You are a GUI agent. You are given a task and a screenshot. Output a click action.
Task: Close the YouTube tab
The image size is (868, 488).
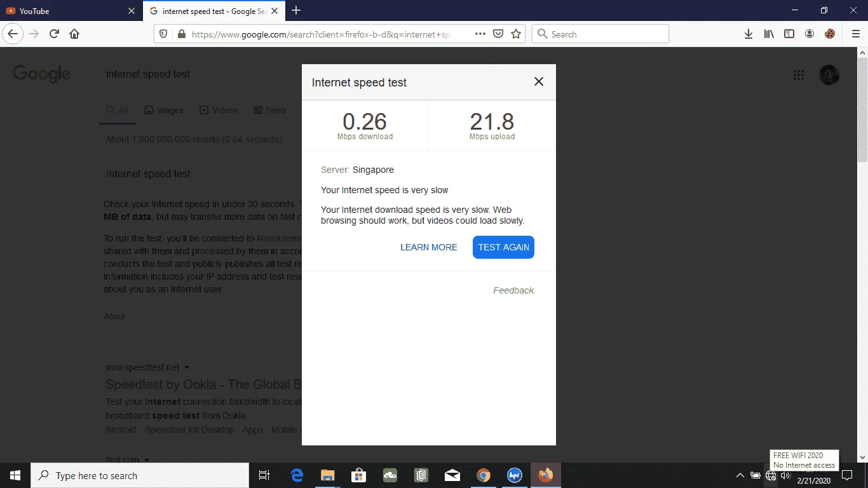click(132, 11)
